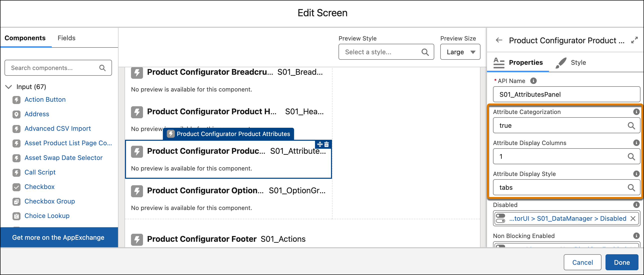Click the back arrow in properties panel
This screenshot has height=275, width=644.
(499, 40)
